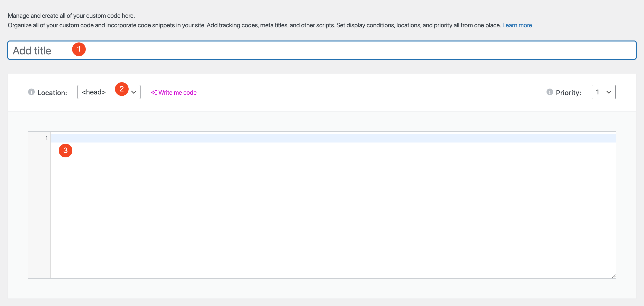Image resolution: width=644 pixels, height=306 pixels.
Task: Click the chevron arrow on the Location select
Action: point(134,92)
